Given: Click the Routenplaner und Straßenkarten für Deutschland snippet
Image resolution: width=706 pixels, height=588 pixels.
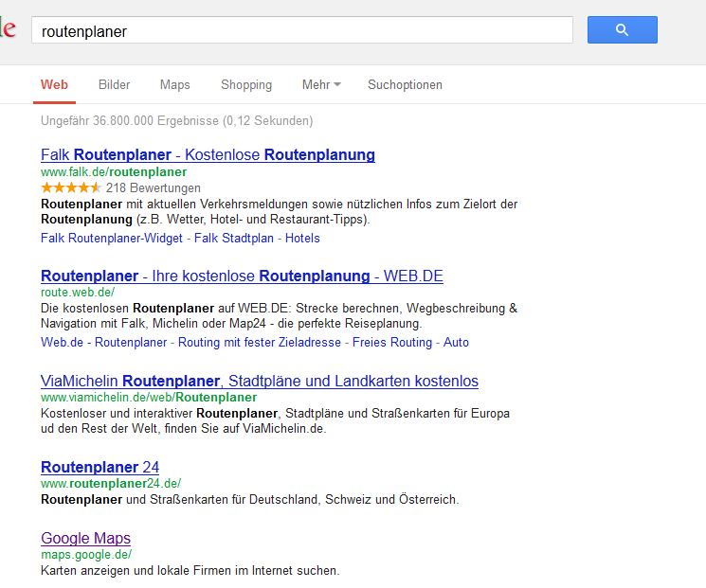Looking at the screenshot, I should (250, 499).
